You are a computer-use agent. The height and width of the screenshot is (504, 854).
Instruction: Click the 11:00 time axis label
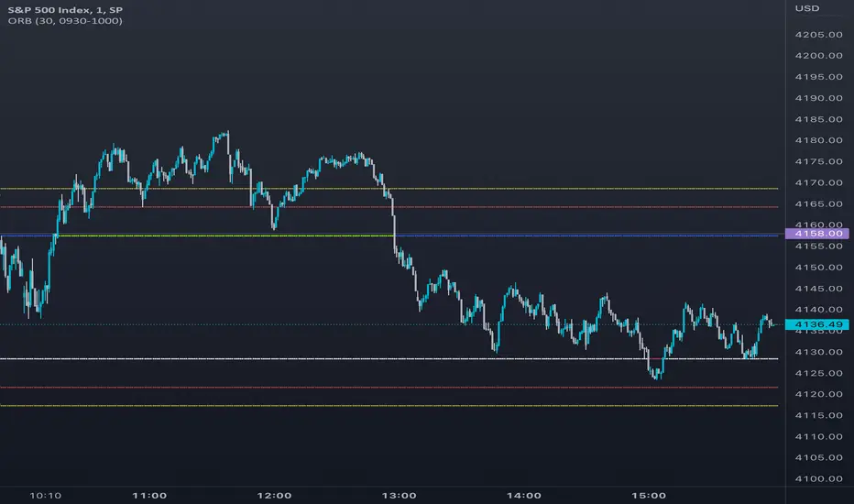149,495
